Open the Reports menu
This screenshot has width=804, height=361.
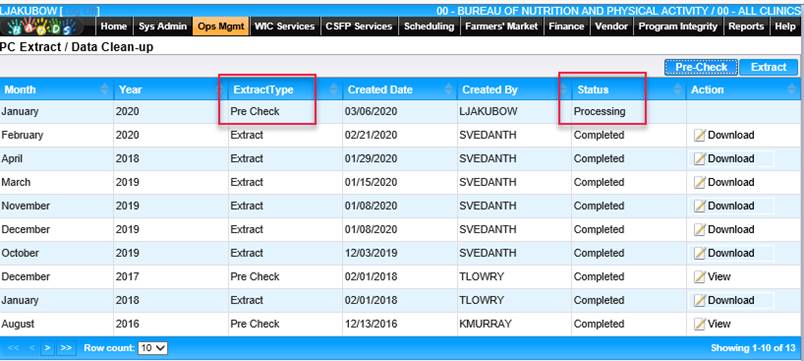tap(746, 27)
